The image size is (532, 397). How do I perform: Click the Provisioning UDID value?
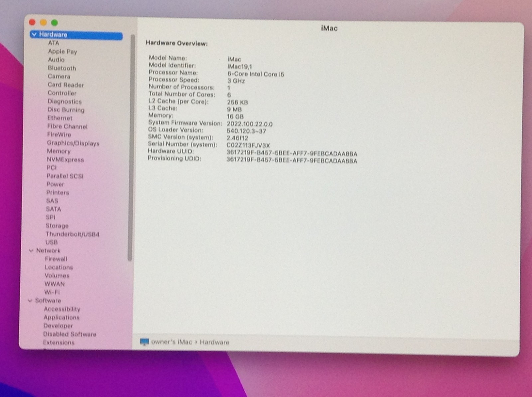click(292, 160)
